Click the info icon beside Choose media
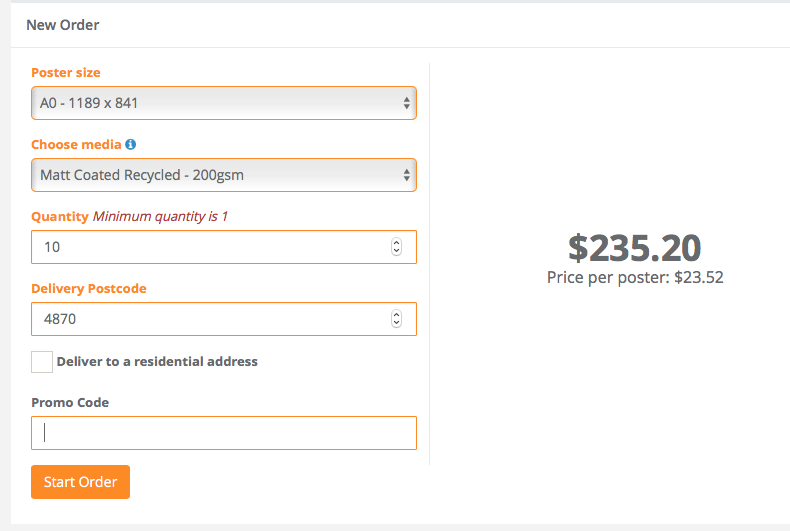Image resolution: width=790 pixels, height=531 pixels. click(130, 145)
